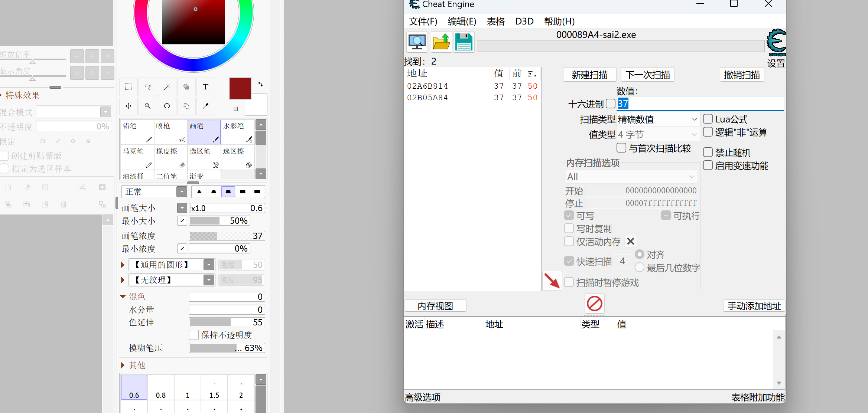Select the text tool T icon
Viewport: 868px width, 413px height.
(205, 87)
